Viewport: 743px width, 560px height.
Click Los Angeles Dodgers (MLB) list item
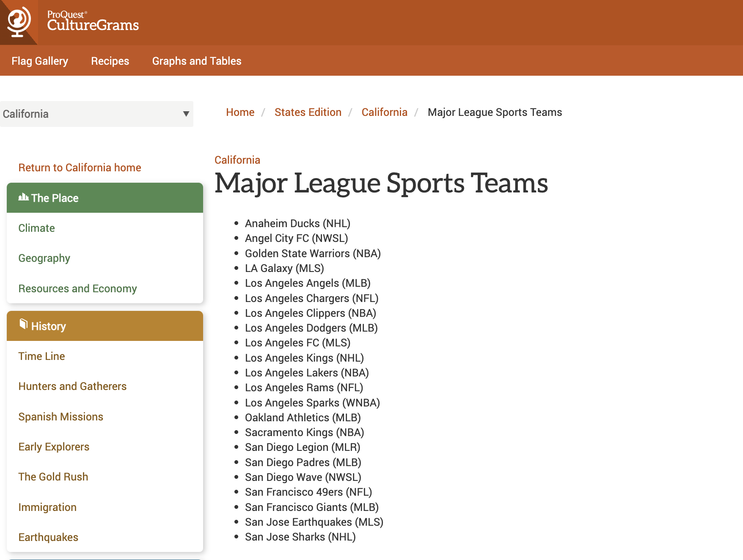coord(311,328)
